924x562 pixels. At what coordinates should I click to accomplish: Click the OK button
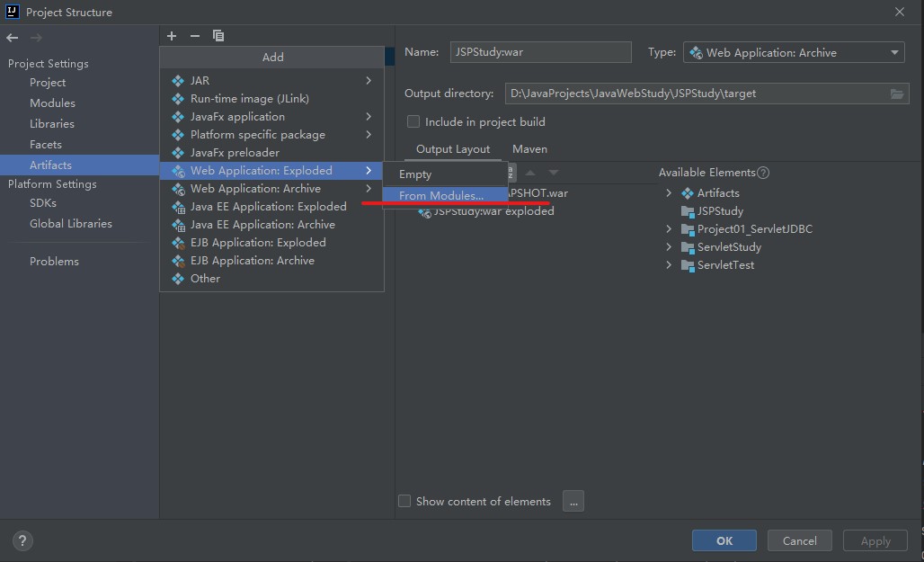[x=724, y=540]
